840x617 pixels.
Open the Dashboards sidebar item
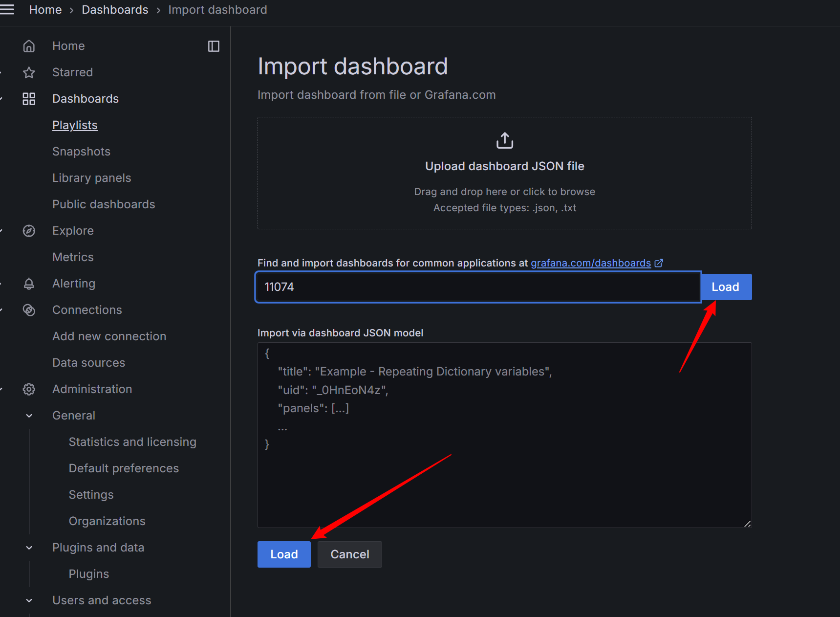coord(86,99)
